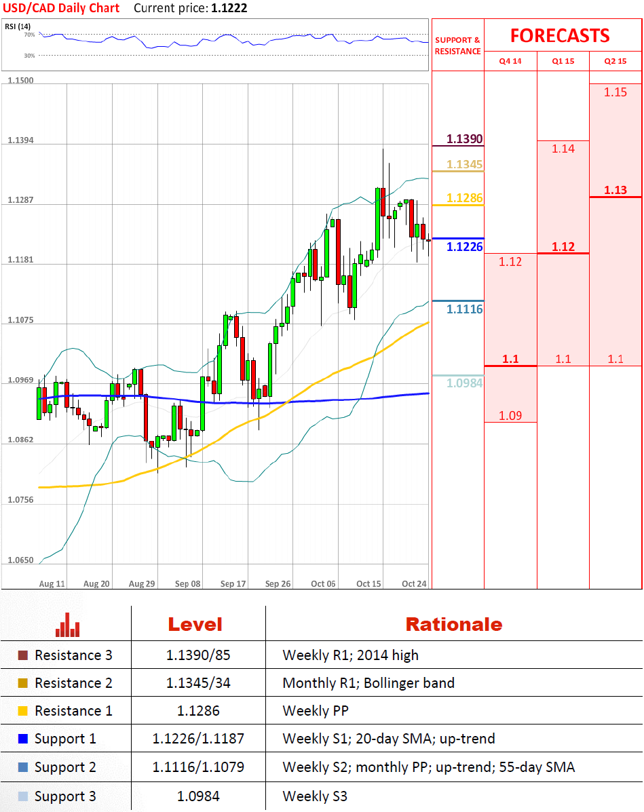Viewport: 644px width, 812px height.
Task: Click the Oct 24 date axis label
Action: tap(414, 583)
